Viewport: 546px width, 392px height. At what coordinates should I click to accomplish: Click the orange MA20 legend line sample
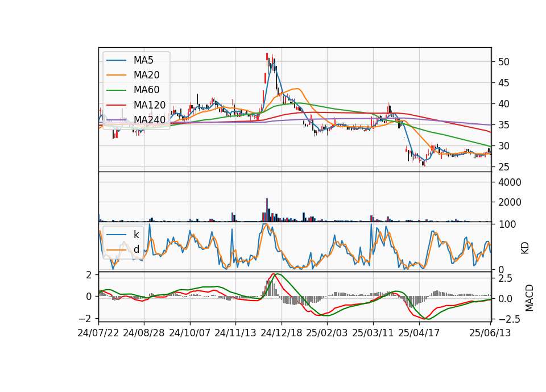click(116, 75)
